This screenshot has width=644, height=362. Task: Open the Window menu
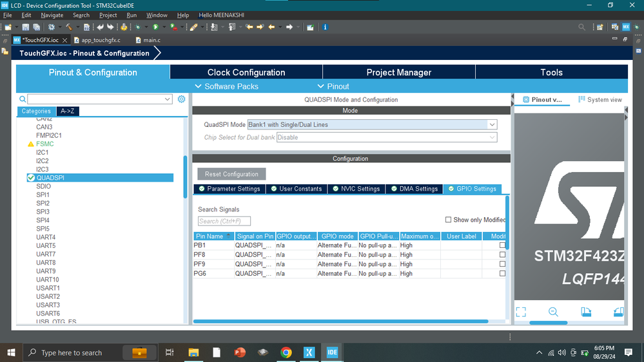(x=157, y=15)
